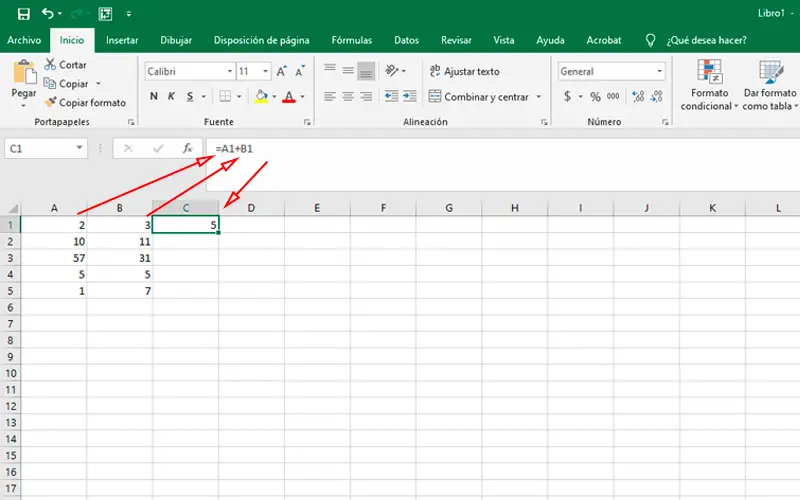Open the font size 11 dropdown
The image size is (800, 500).
coord(265,71)
